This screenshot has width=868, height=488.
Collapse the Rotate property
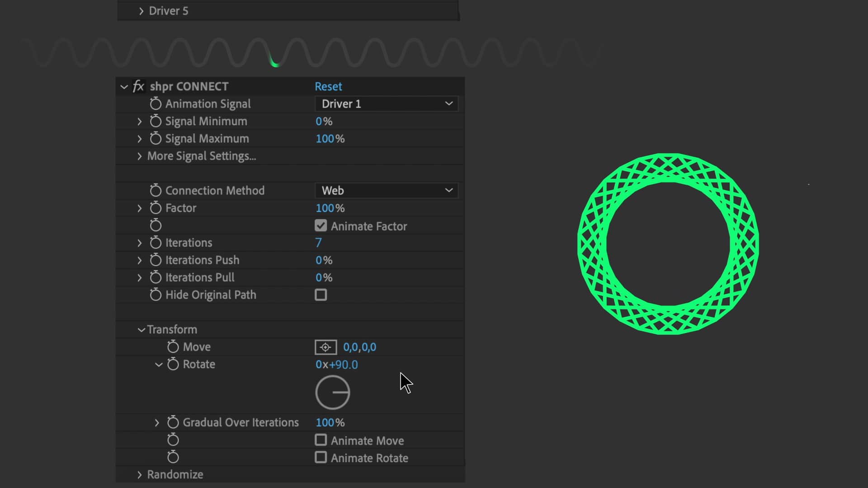(x=159, y=364)
